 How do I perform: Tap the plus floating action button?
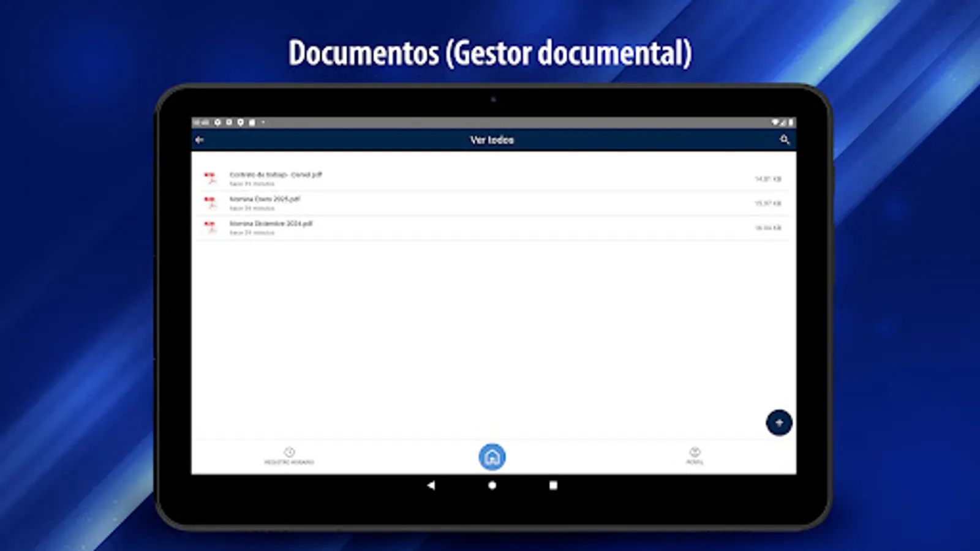[779, 422]
